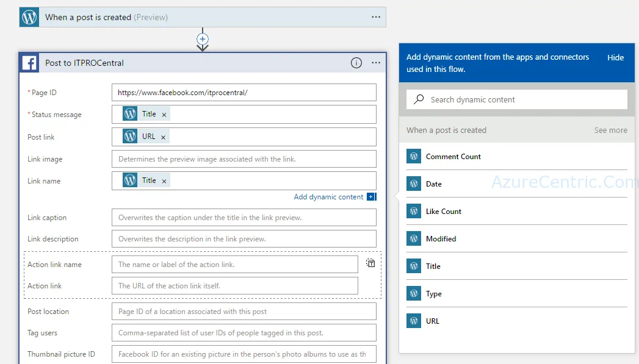Select the Date dynamic content item
The width and height of the screenshot is (639, 364).
(x=517, y=184)
